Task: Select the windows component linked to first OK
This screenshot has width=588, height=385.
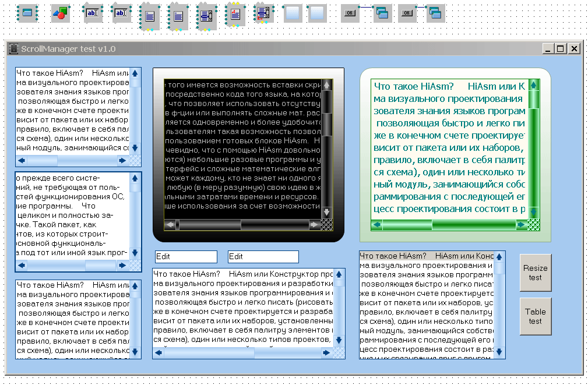Action: point(382,13)
